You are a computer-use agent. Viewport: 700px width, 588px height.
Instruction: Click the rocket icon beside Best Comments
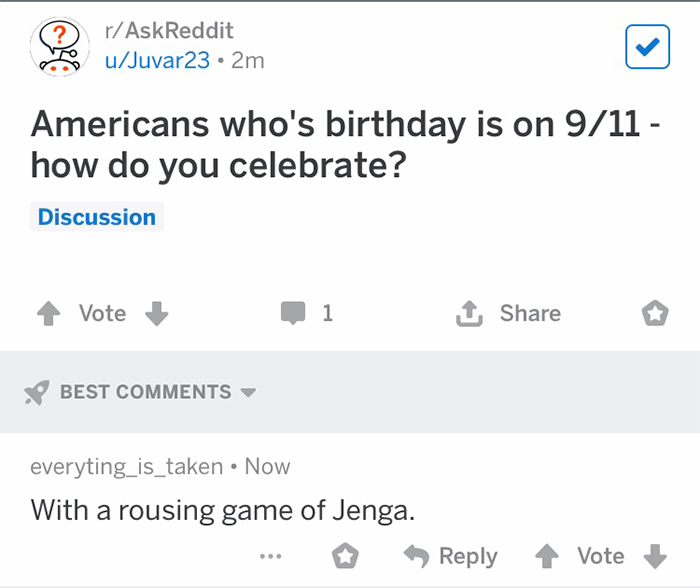point(37,393)
